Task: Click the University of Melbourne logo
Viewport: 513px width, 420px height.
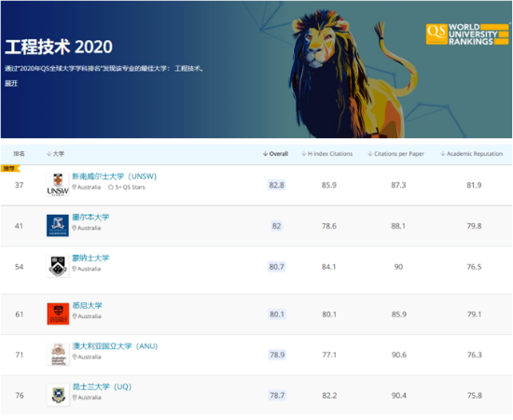Action: pos(58,226)
